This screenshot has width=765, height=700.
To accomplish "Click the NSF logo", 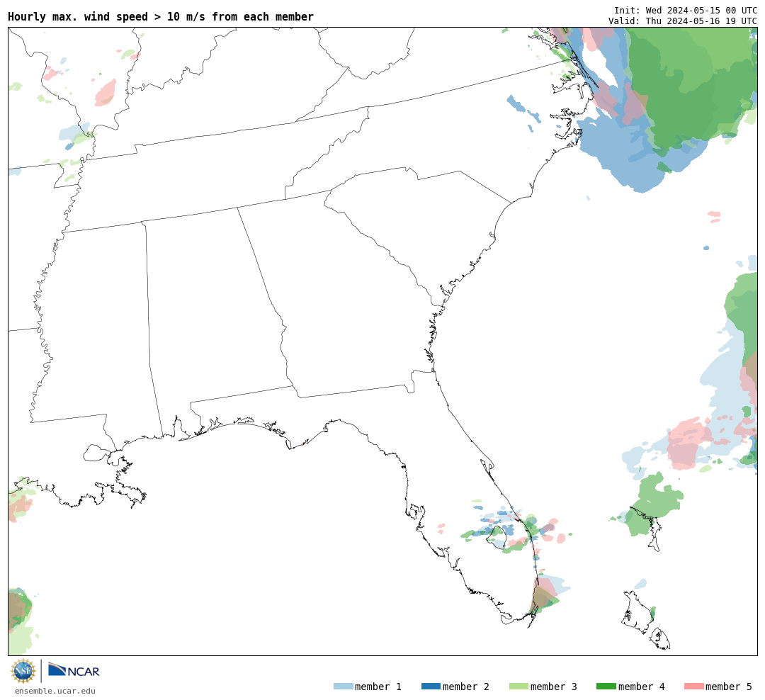I will click(x=23, y=671).
